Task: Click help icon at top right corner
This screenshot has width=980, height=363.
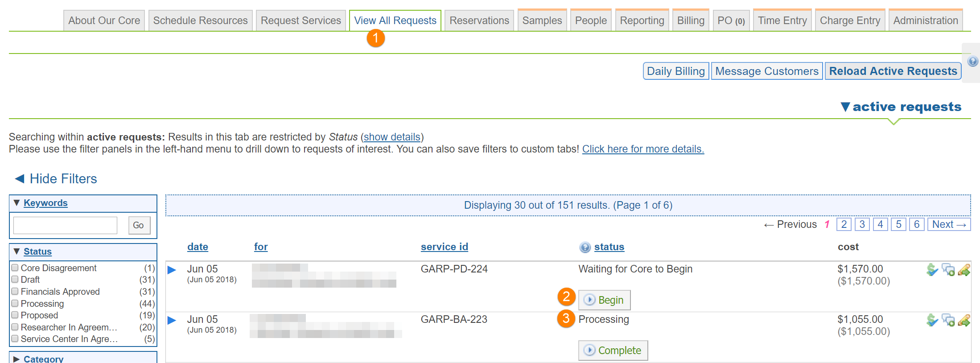Action: click(x=973, y=62)
